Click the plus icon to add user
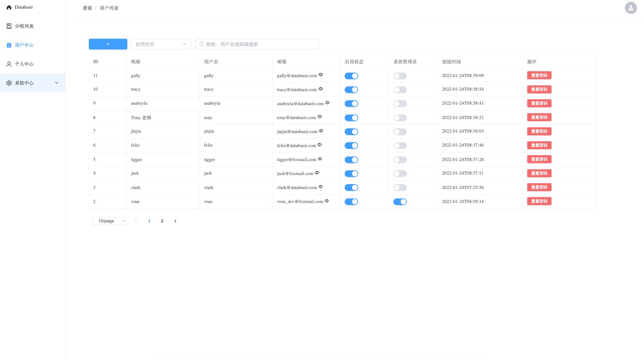The image size is (644, 360). pos(108,44)
